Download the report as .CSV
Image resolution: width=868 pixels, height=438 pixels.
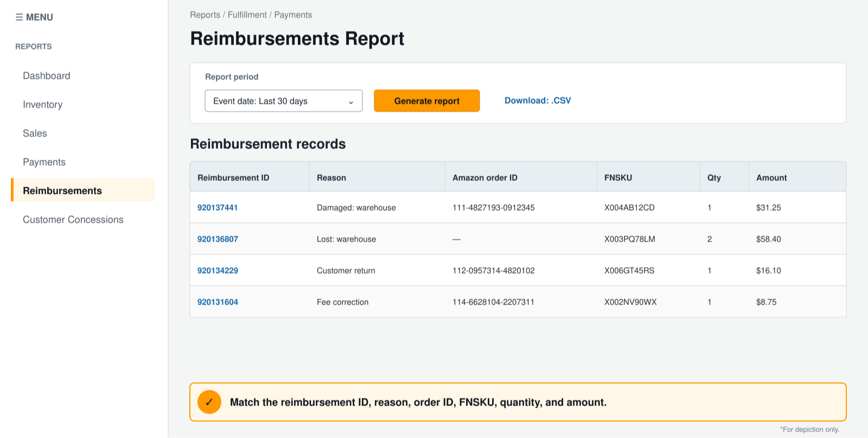538,100
